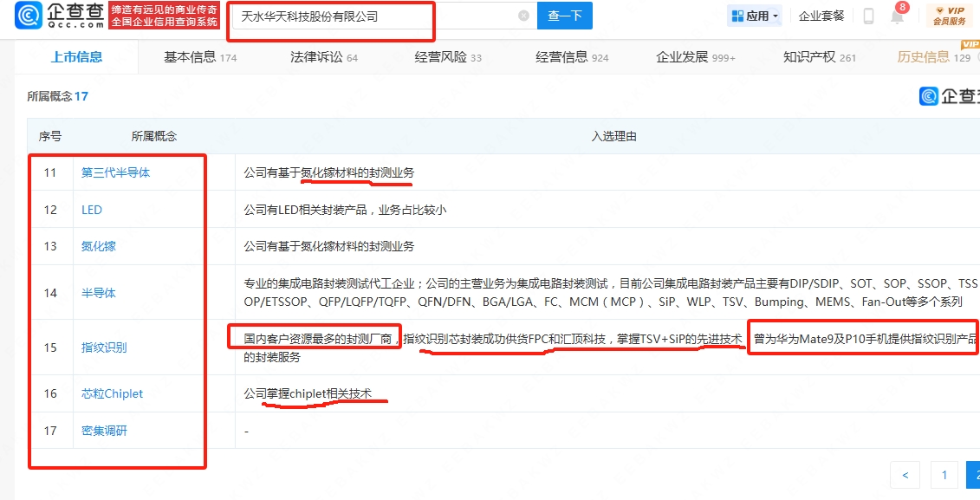Image resolution: width=980 pixels, height=500 pixels.
Task: Clear the search box with the X icon
Action: click(x=523, y=16)
